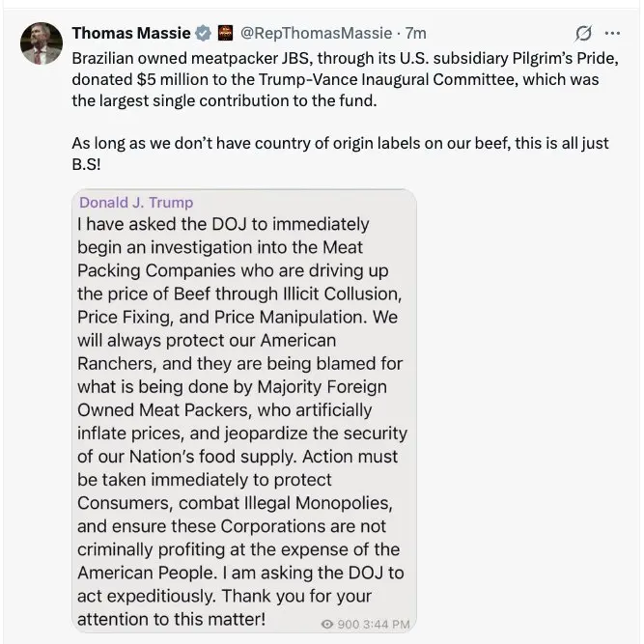Open the Thomas Massie display name link

131,34
